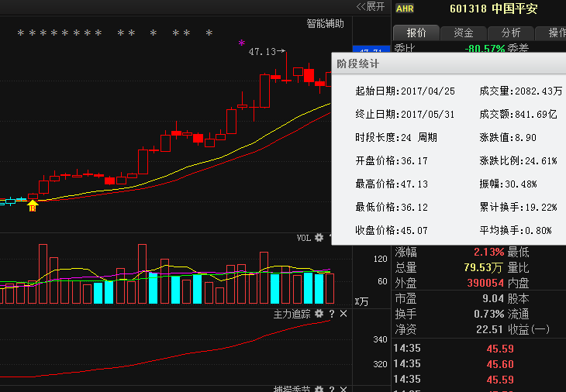Click 涨跌值 8.90 in statistics
Viewport: 566px width, 392px height.
[x=508, y=137]
